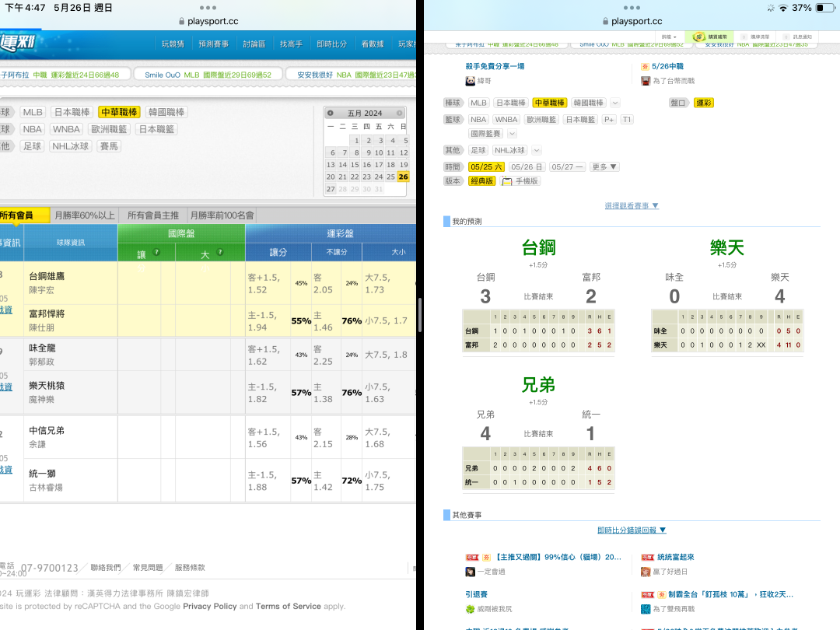Click the panda avatar of 緯哥
The width and height of the screenshot is (840, 630).
coord(471,81)
